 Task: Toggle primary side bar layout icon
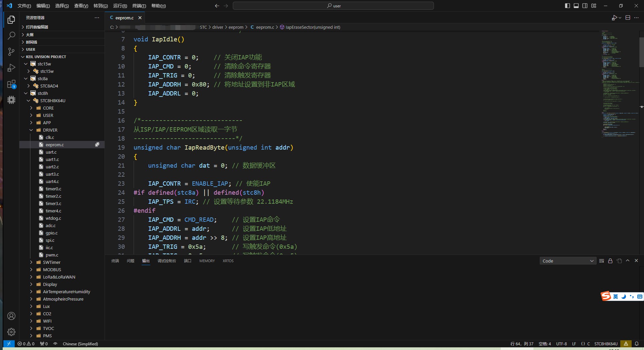pyautogui.click(x=568, y=6)
